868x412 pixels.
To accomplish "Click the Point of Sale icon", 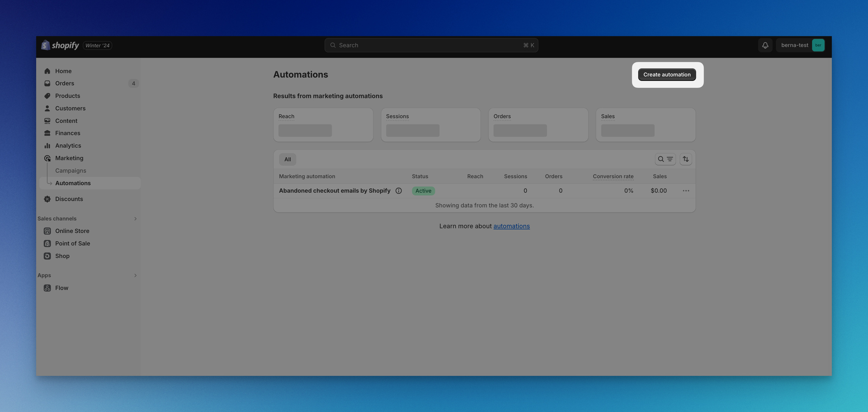I will 47,243.
